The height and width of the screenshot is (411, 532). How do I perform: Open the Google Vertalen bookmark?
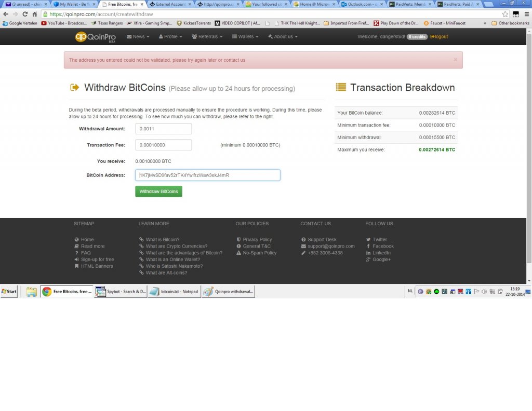[20, 23]
